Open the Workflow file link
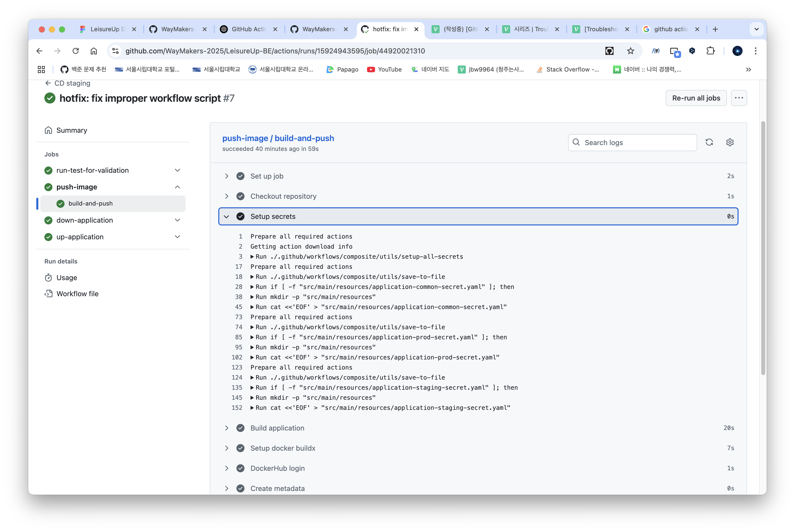 pos(77,294)
